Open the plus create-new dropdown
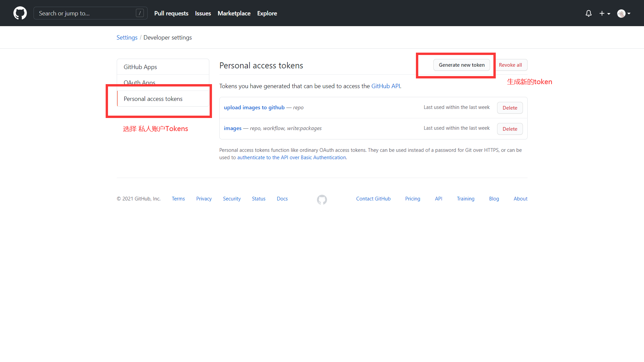 (x=605, y=13)
